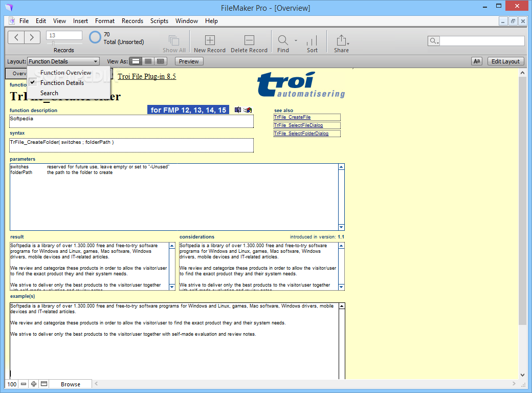
Task: Open the Scripts menu
Action: pos(159,21)
